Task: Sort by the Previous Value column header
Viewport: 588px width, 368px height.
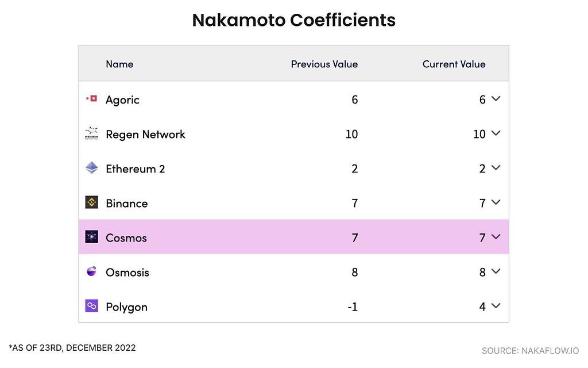Action: tap(324, 64)
